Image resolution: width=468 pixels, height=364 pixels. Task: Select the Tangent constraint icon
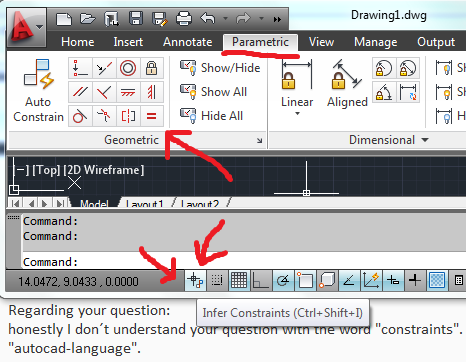pos(80,116)
